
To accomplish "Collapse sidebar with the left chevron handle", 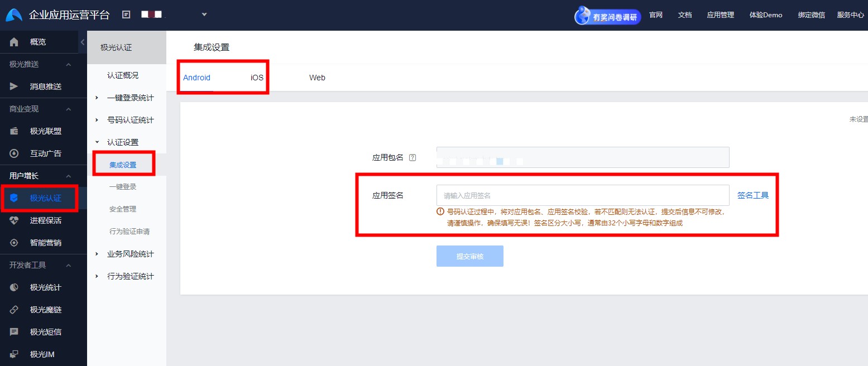I will (x=82, y=42).
